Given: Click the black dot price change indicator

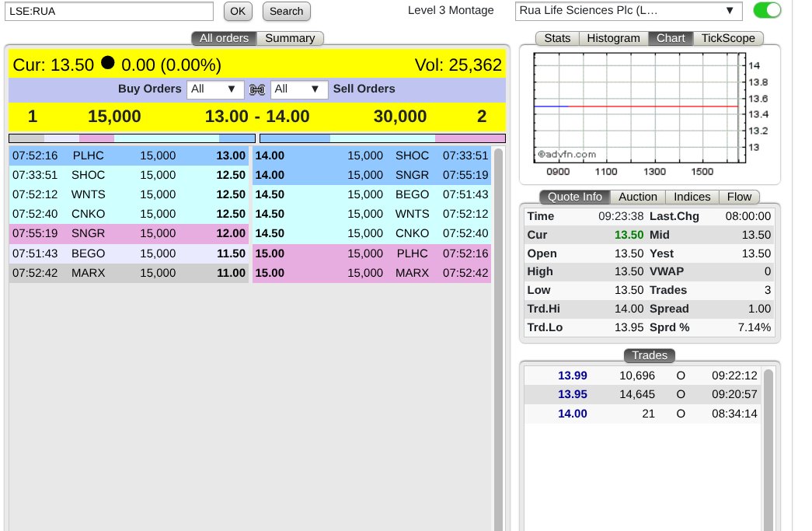Looking at the screenshot, I should pyautogui.click(x=108, y=63).
